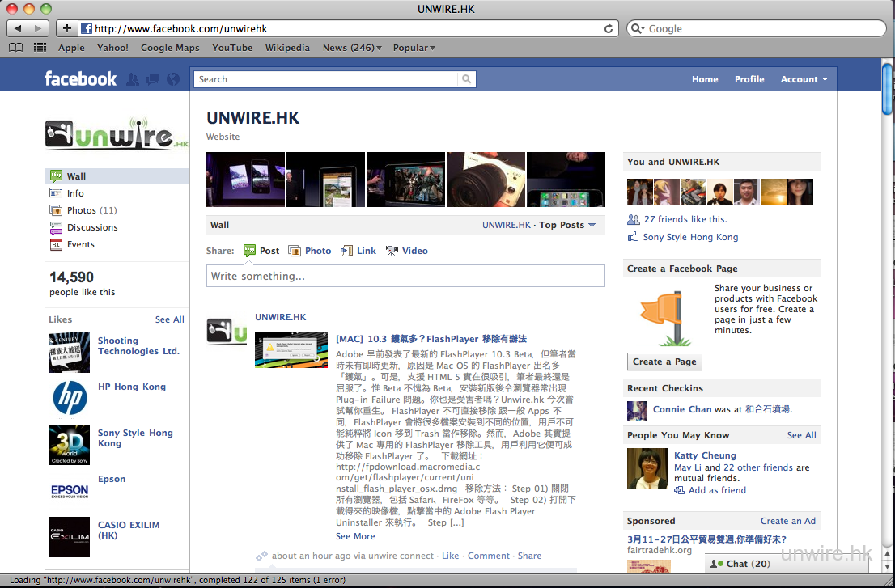Image resolution: width=895 pixels, height=588 pixels.
Task: Click the search magnifier button
Action: 466,79
